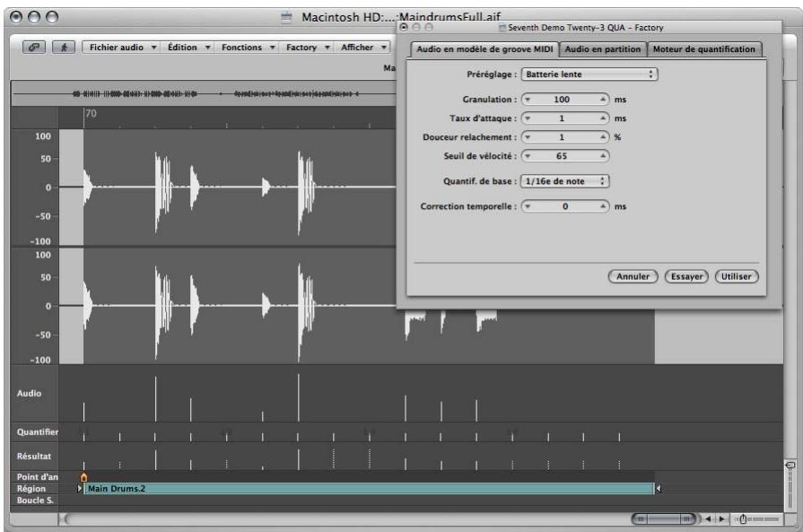Screen dimensions: 803x532
Task: Click region start marker before Main Drums.2
Action: tap(80, 488)
